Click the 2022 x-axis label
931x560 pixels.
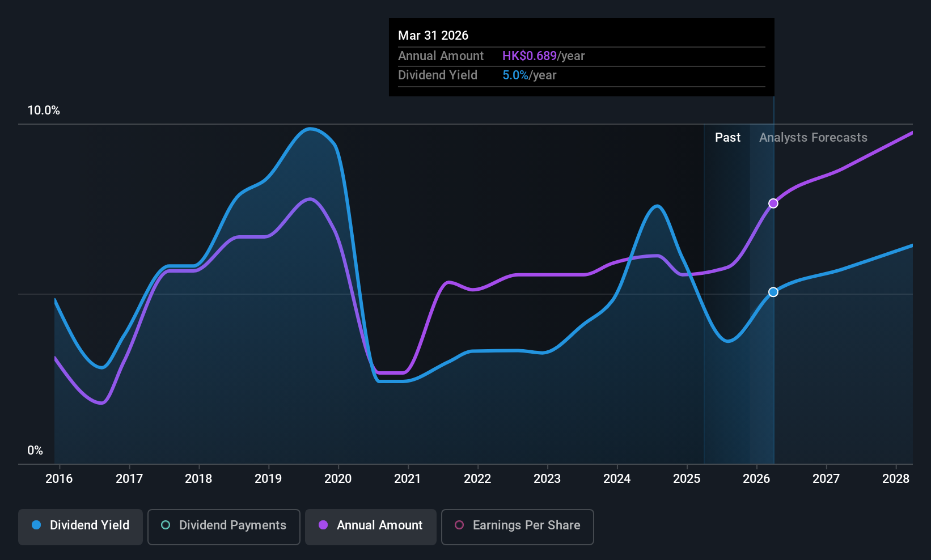click(477, 478)
